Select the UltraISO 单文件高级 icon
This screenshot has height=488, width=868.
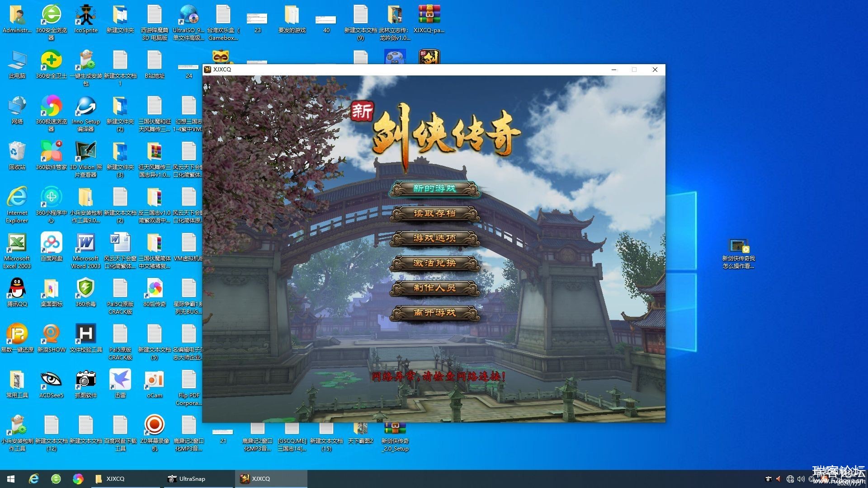(x=189, y=22)
